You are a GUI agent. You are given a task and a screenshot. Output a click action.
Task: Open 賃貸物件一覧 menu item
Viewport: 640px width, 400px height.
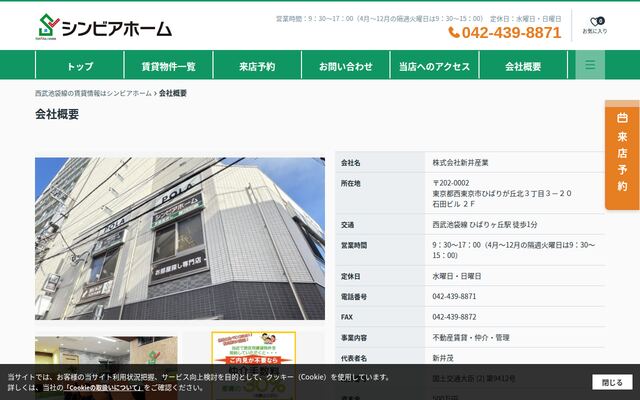click(x=169, y=66)
